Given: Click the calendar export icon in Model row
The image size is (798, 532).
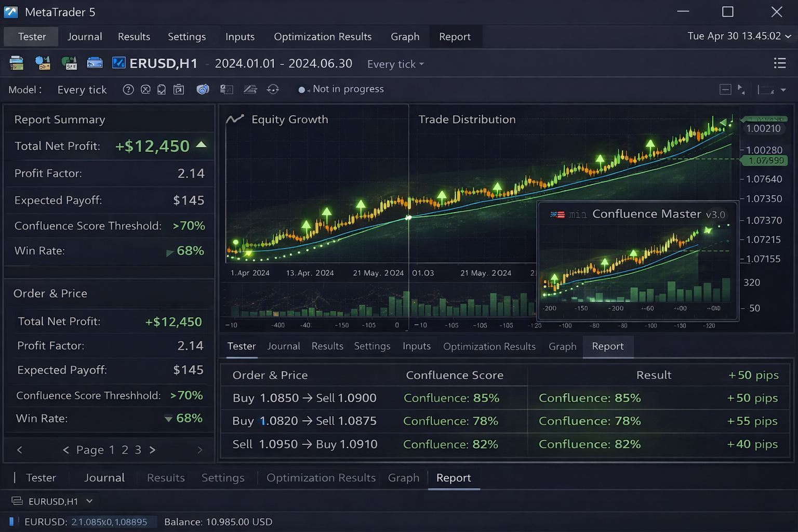Looking at the screenshot, I should (179, 89).
